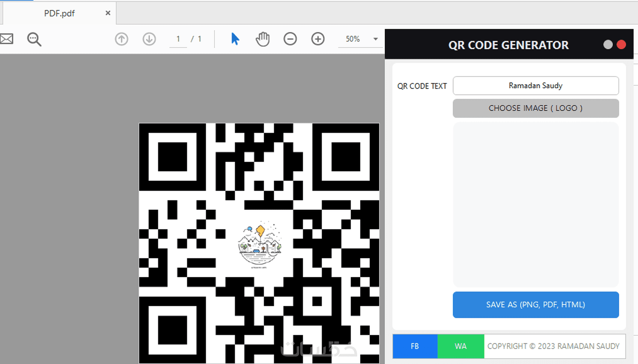Image resolution: width=638 pixels, height=364 pixels.
Task: Click the email envelope icon in PDF toolbar
Action: [x=6, y=39]
